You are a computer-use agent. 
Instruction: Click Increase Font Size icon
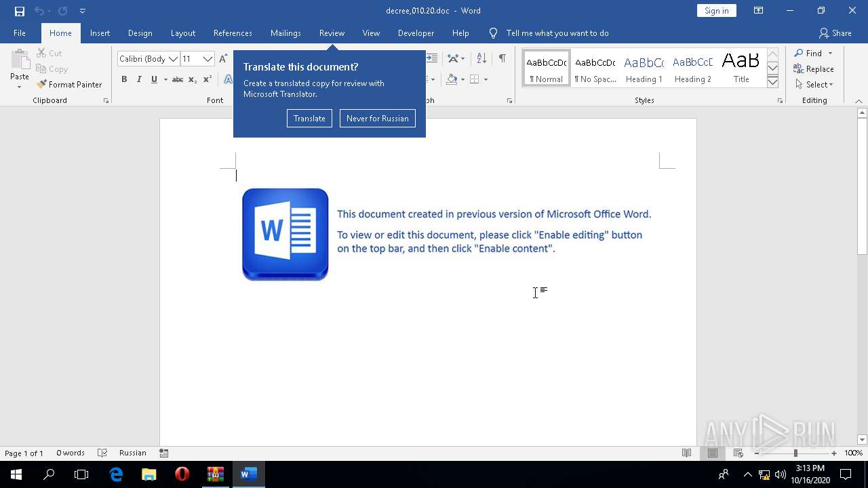[223, 59]
